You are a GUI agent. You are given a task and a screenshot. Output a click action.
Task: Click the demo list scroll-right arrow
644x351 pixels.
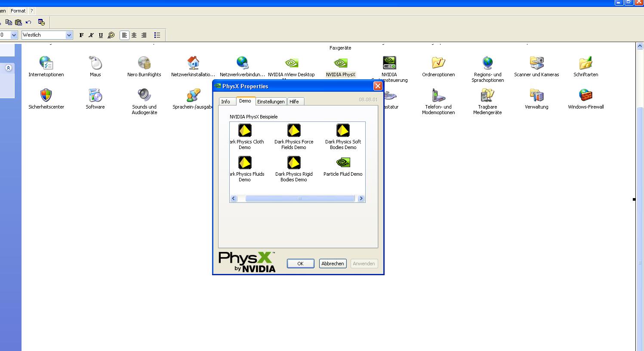click(361, 199)
